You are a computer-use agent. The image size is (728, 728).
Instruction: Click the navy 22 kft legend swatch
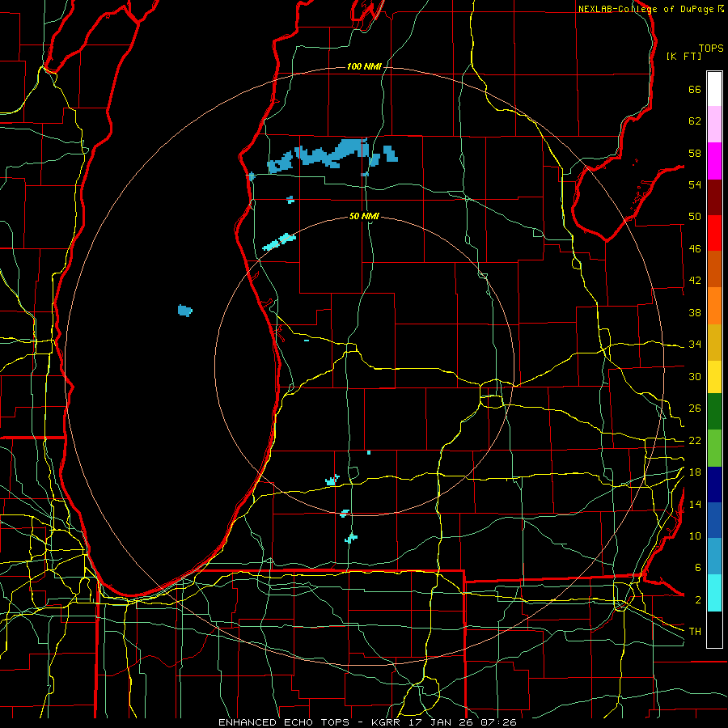pyautogui.click(x=714, y=485)
